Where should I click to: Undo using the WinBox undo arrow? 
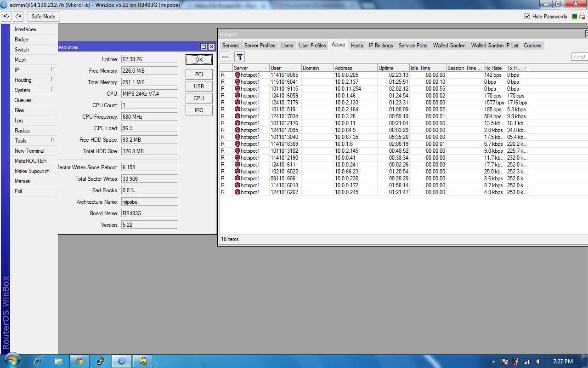click(x=6, y=16)
